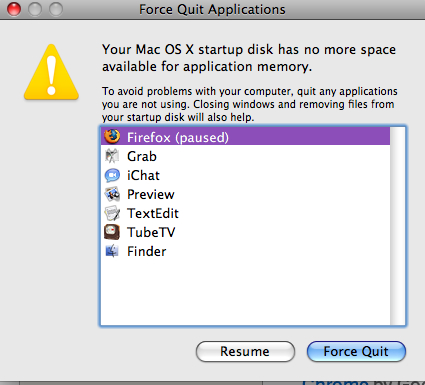This screenshot has width=425, height=385.
Task: Select Grab in the application list
Action: pyautogui.click(x=245, y=156)
